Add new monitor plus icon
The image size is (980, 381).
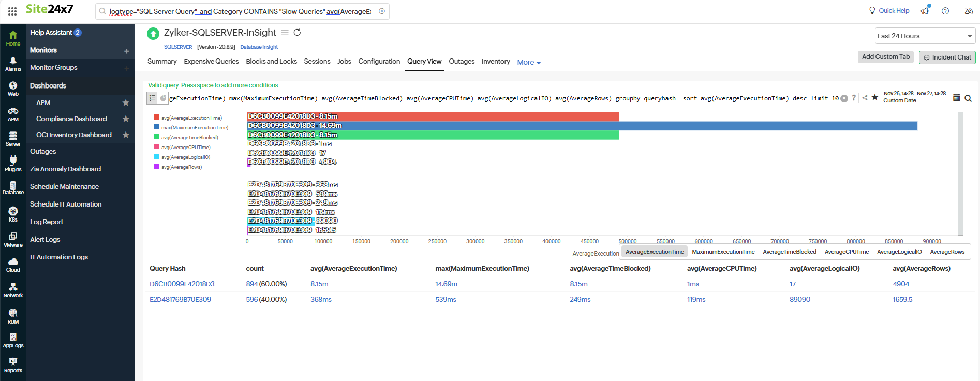[x=126, y=51]
